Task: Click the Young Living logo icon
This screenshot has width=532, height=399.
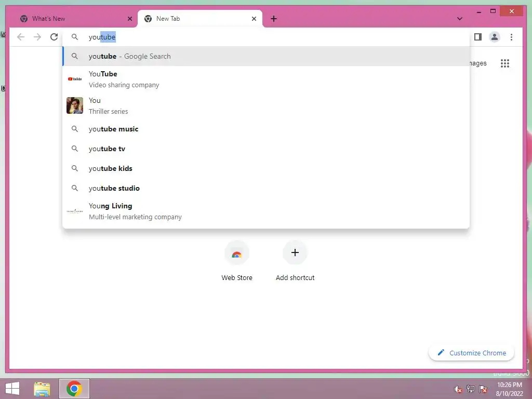Action: pos(75,211)
